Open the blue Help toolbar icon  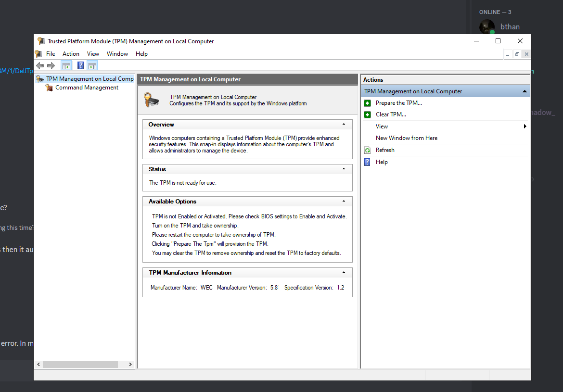coord(81,66)
